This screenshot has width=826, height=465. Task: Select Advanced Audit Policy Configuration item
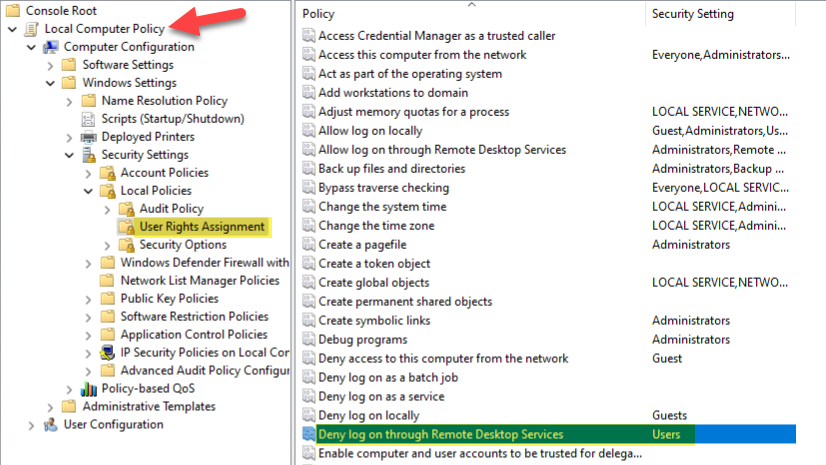click(x=205, y=371)
